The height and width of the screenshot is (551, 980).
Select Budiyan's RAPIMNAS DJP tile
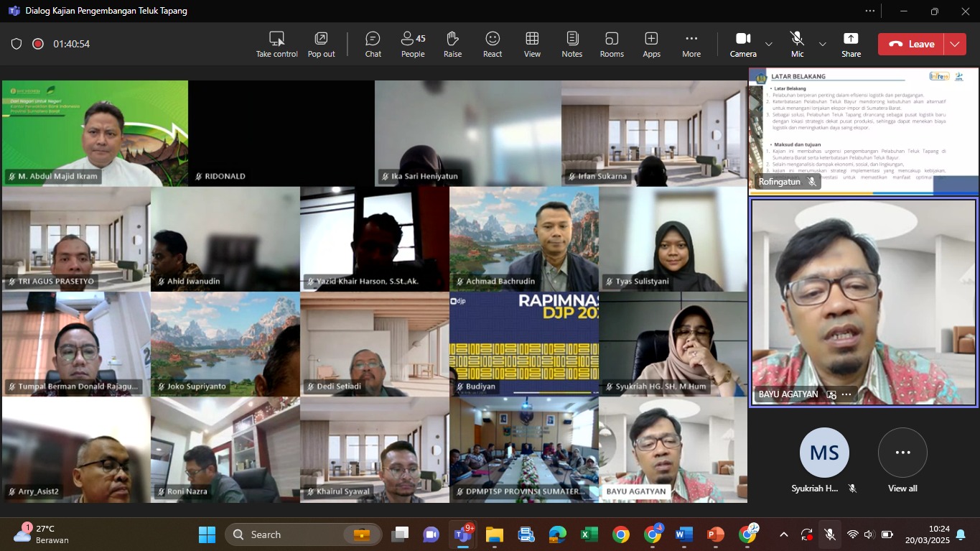point(524,344)
